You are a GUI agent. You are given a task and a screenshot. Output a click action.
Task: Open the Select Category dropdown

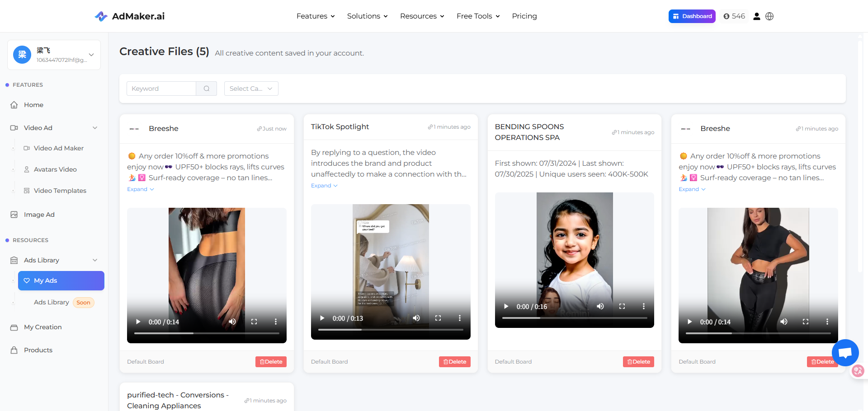click(251, 89)
